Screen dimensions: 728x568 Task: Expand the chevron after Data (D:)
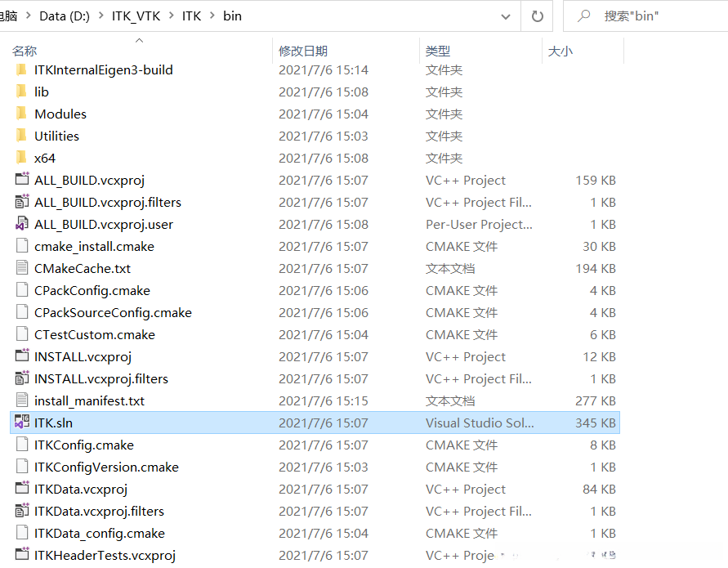tap(100, 16)
